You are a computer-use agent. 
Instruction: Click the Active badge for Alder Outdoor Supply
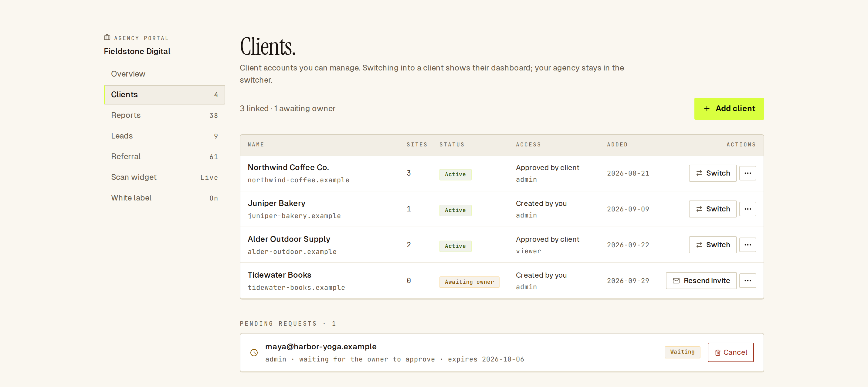tap(455, 246)
